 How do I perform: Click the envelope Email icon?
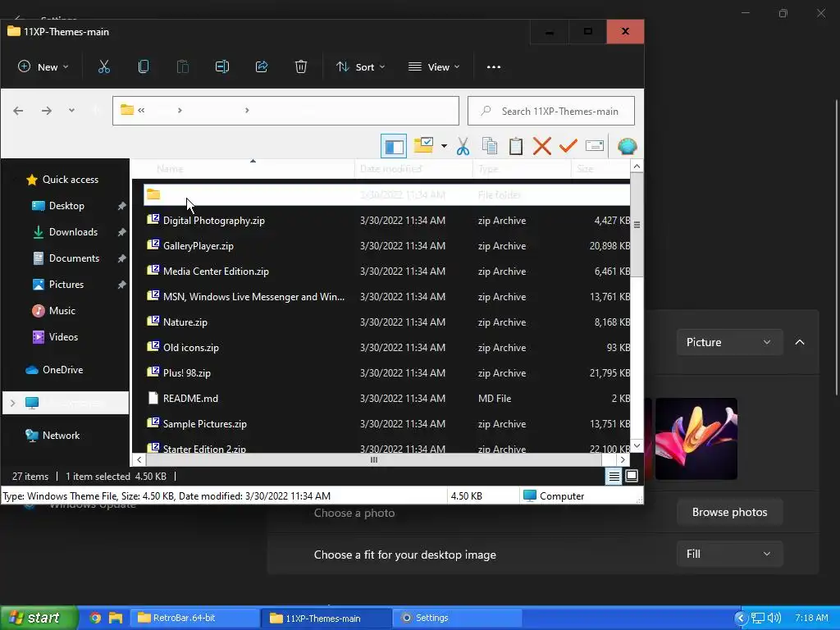595,146
